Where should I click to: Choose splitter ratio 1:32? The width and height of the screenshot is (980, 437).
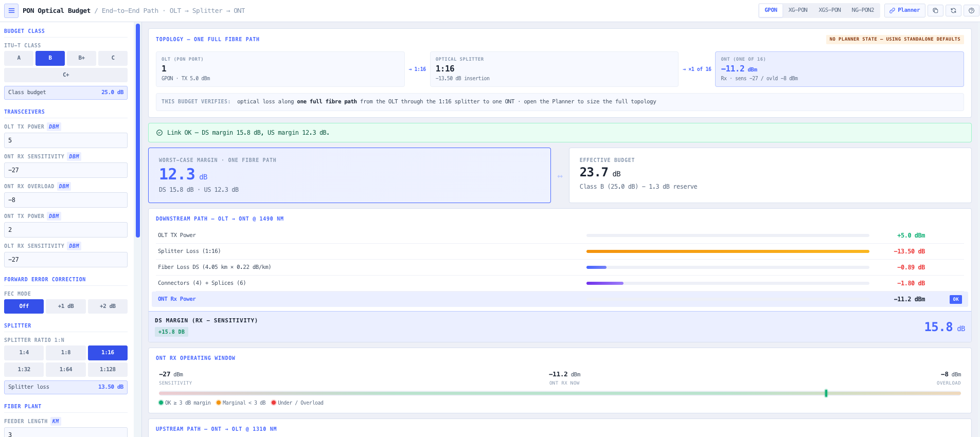tap(24, 370)
